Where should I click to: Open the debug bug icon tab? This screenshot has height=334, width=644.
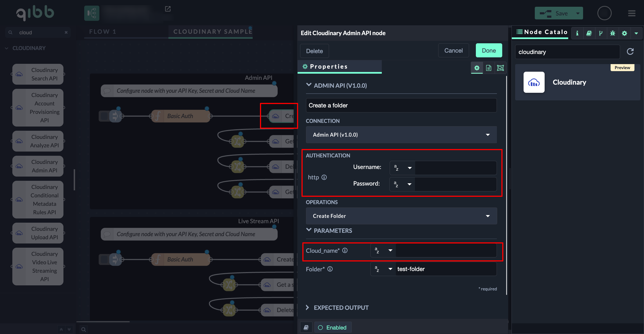pos(613,33)
